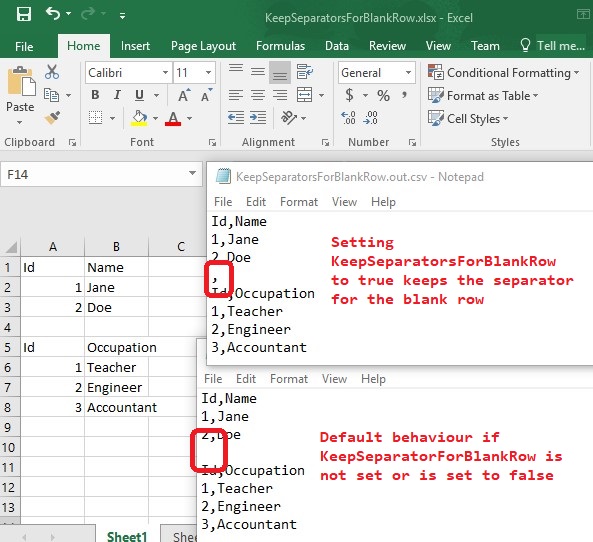Expand the Paste options arrow
This screenshot has height=542, width=593.
point(20,123)
